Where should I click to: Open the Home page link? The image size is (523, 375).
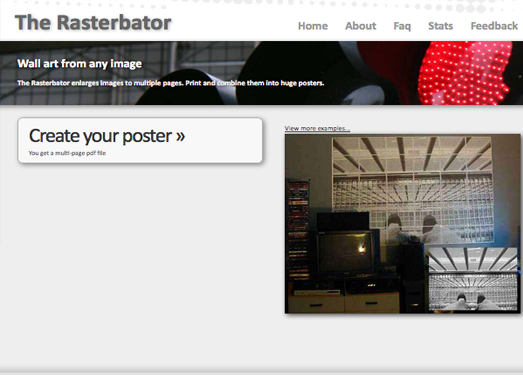[x=313, y=26]
